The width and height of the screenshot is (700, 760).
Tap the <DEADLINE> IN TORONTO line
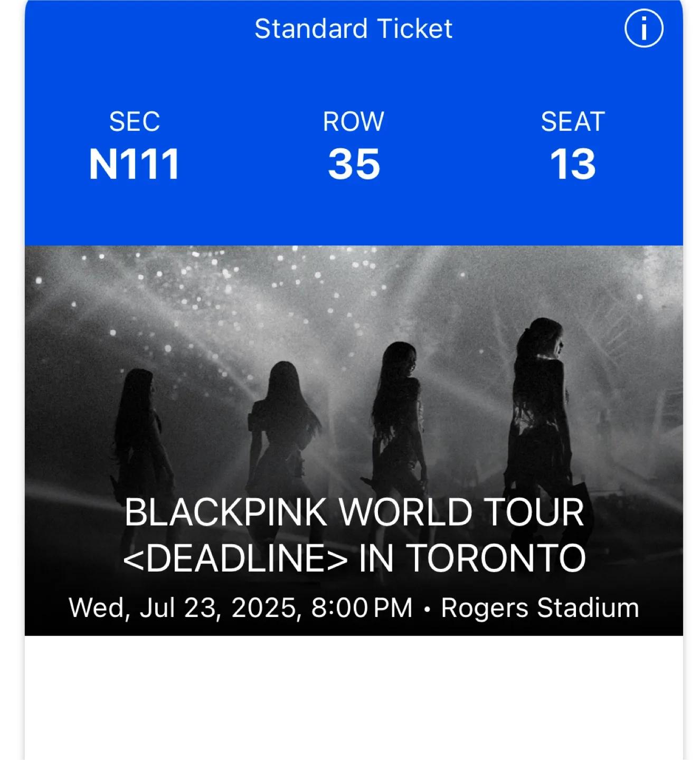tap(354, 558)
